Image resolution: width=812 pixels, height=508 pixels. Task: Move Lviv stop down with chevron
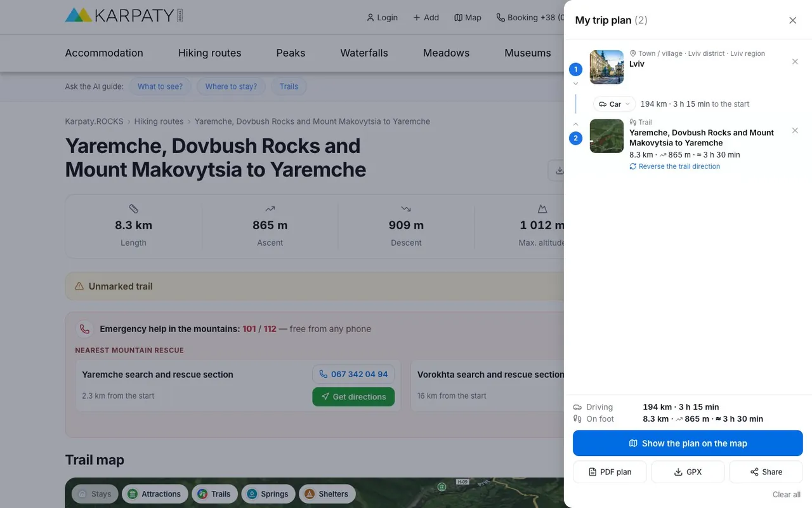point(575,84)
